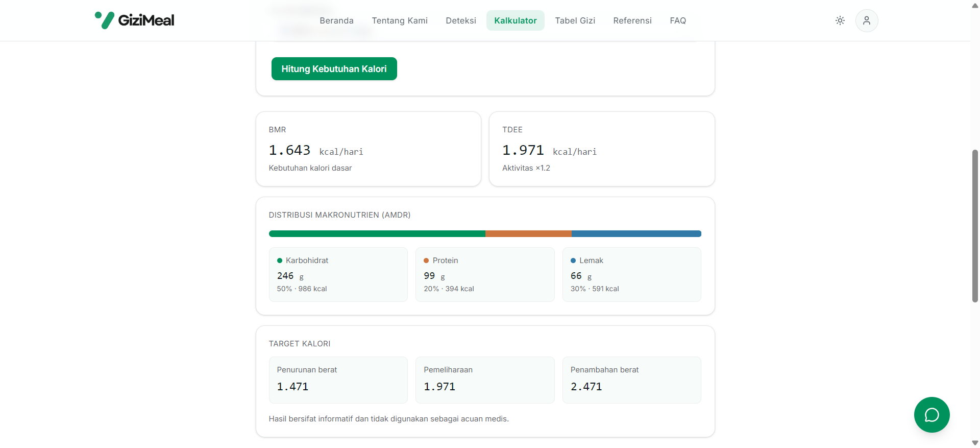Open the Tabel Gizi page

click(x=575, y=20)
